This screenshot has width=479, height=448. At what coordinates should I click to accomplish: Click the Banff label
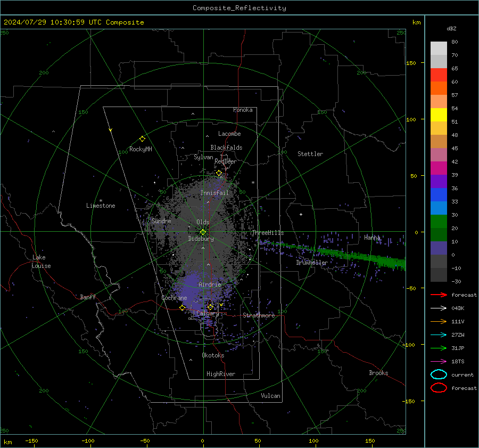point(88,297)
